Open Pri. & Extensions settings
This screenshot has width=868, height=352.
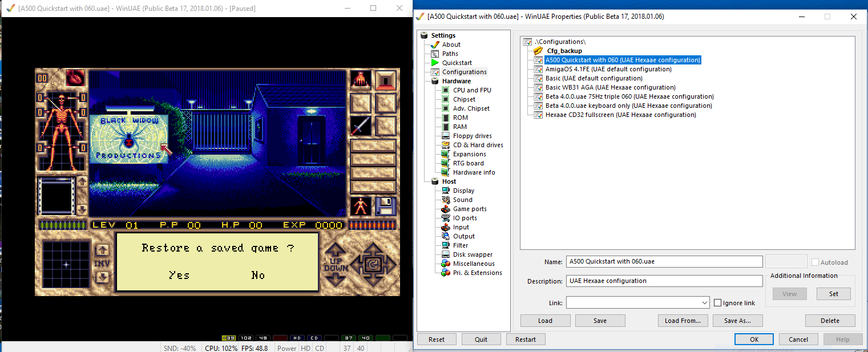click(x=478, y=273)
